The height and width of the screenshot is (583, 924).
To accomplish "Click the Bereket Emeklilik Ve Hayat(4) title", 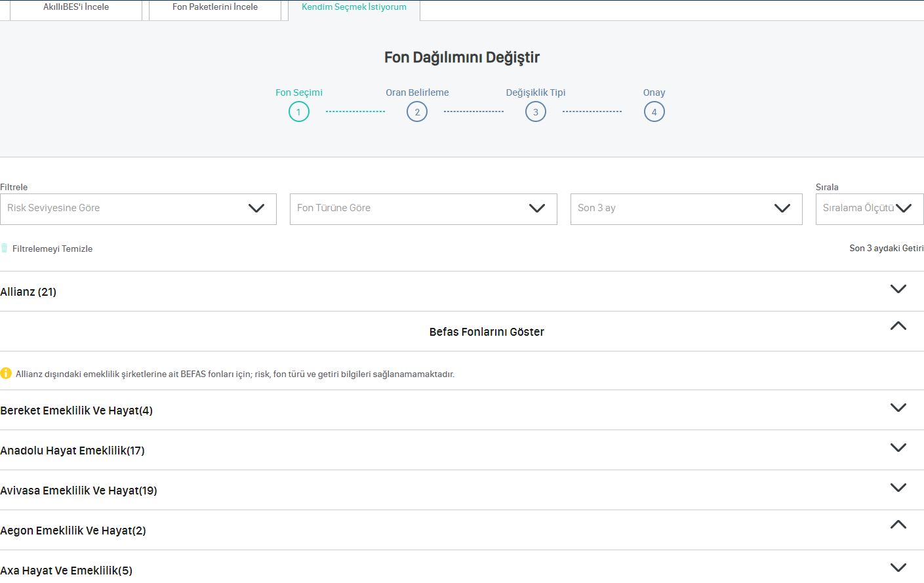I will pyautogui.click(x=76, y=411).
